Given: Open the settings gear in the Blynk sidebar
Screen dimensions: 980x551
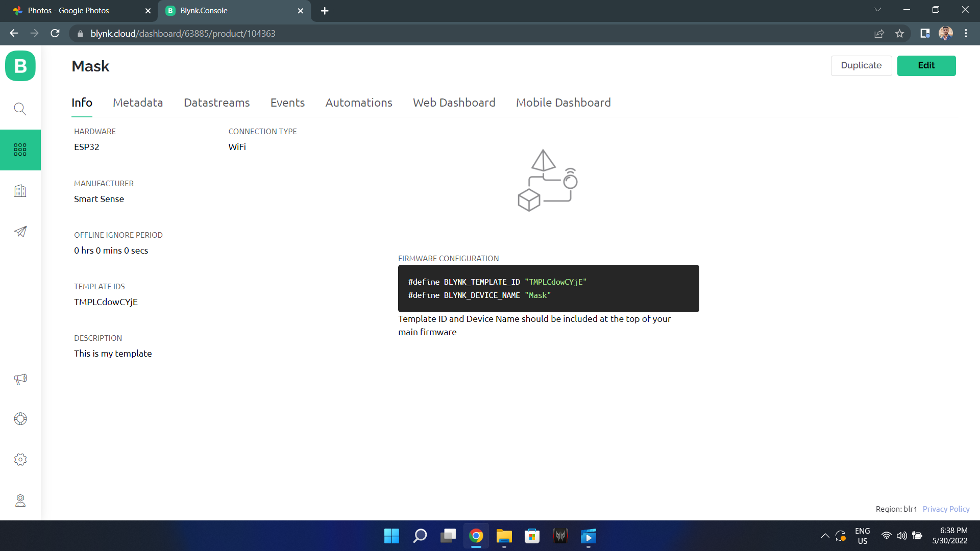Looking at the screenshot, I should [20, 459].
